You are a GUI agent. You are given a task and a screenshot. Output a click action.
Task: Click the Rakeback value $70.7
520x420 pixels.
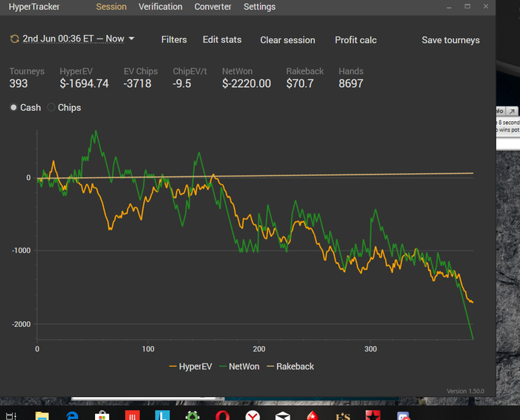pos(300,83)
